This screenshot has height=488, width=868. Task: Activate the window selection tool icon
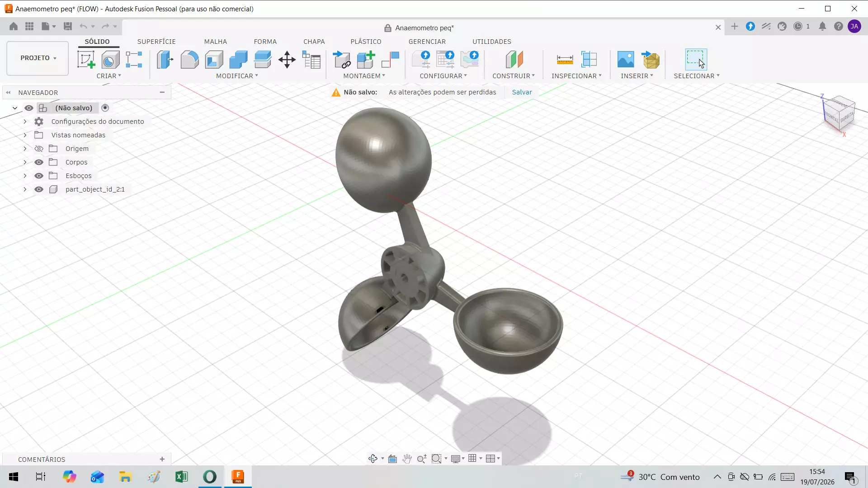[x=696, y=59]
